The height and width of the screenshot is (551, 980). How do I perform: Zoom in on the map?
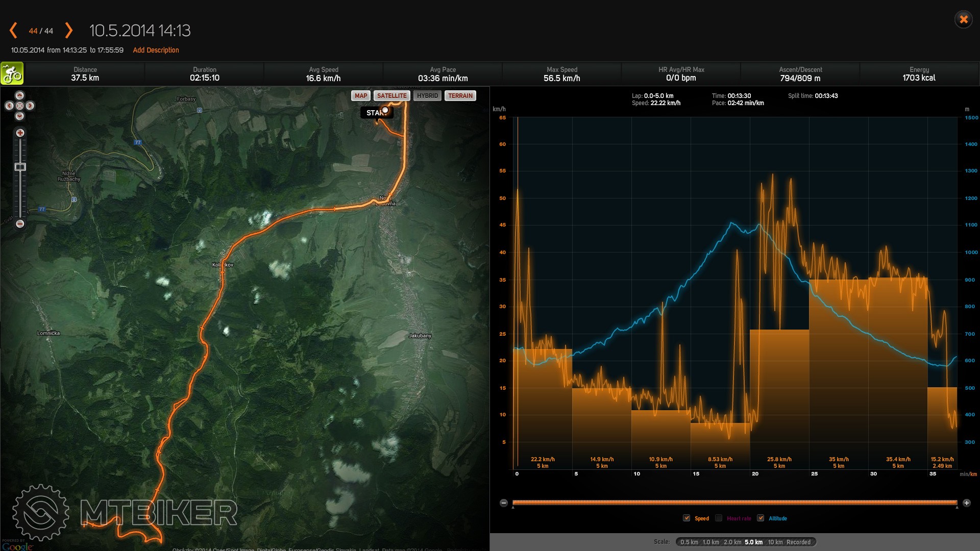20,133
